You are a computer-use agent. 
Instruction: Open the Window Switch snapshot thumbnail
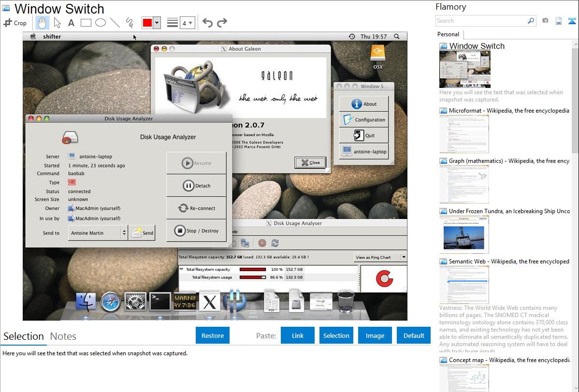[x=465, y=70]
